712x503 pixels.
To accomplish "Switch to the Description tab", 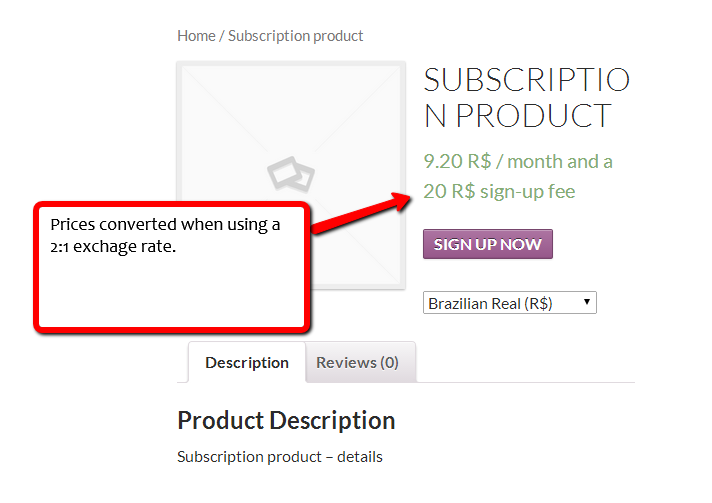I will coord(247,362).
